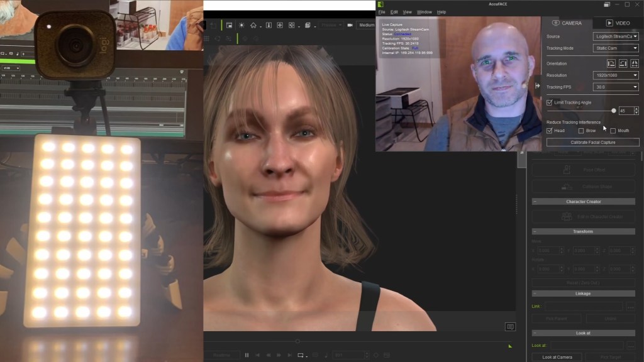The width and height of the screenshot is (644, 362).
Task: Click the rotate counter-clockwise orientation icon
Action: click(x=623, y=63)
